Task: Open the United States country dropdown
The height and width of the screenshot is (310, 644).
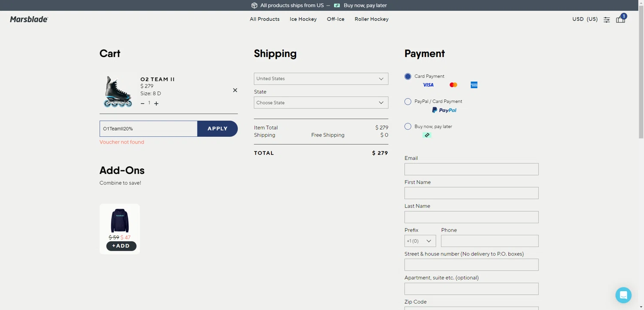Action: tap(321, 79)
